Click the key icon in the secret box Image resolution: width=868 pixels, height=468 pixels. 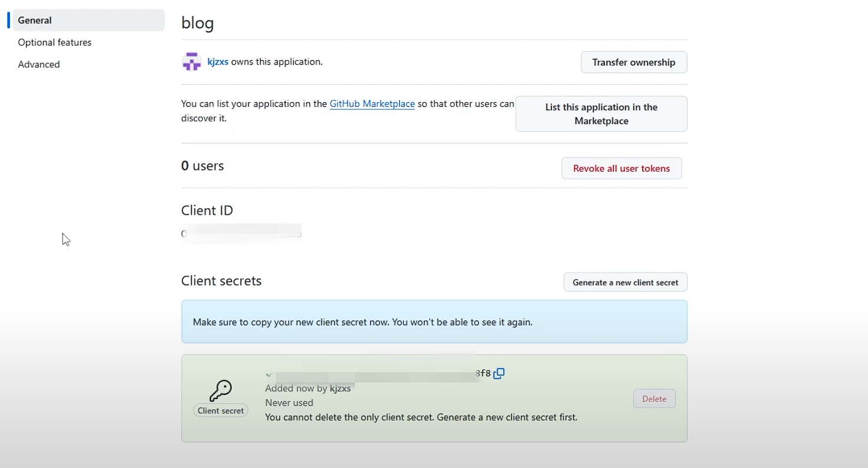pyautogui.click(x=221, y=390)
